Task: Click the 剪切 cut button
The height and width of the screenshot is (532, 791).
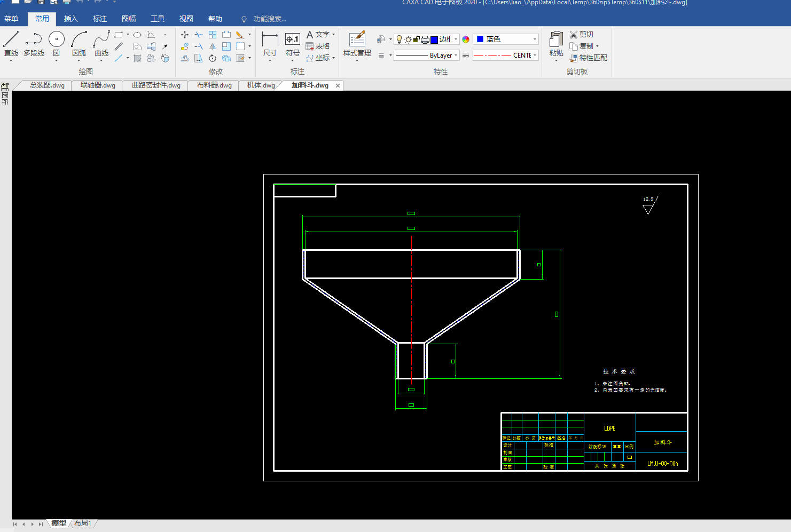Action: click(582, 35)
